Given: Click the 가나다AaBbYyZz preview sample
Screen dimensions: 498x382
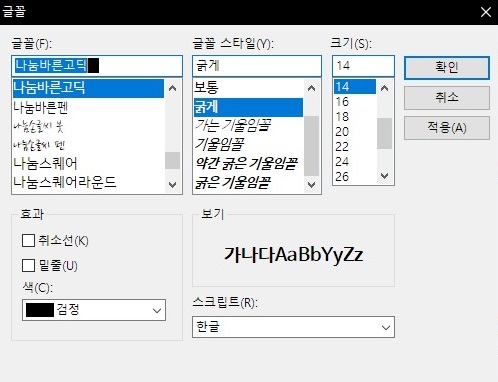Looking at the screenshot, I should [x=293, y=255].
